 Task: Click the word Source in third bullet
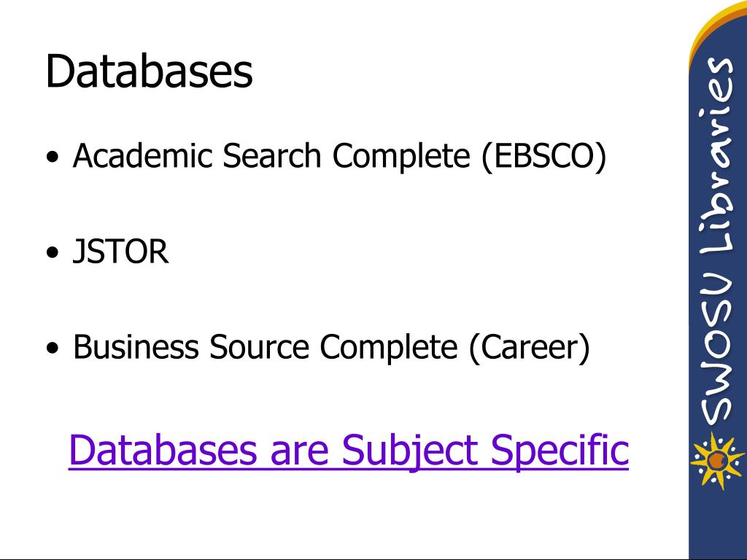pyautogui.click(x=259, y=346)
